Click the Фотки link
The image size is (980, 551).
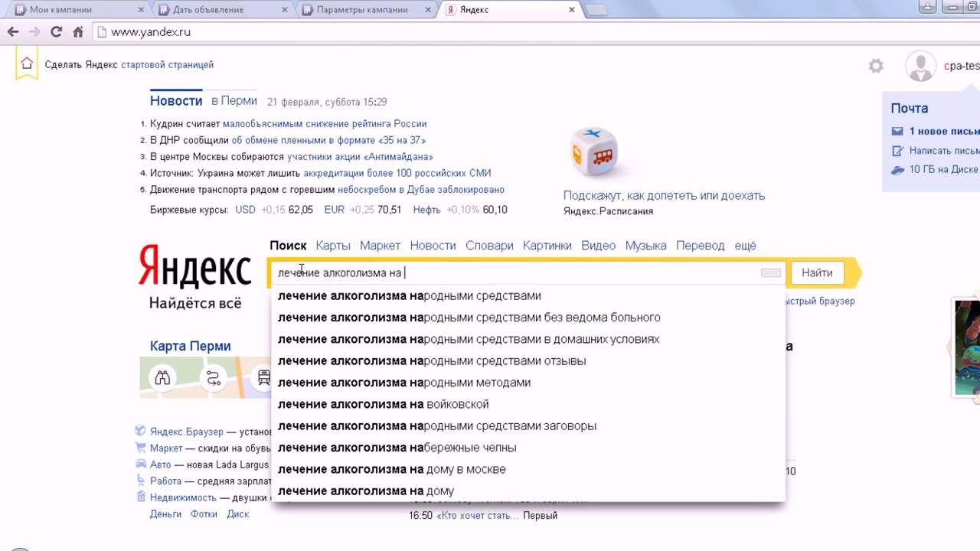click(204, 514)
